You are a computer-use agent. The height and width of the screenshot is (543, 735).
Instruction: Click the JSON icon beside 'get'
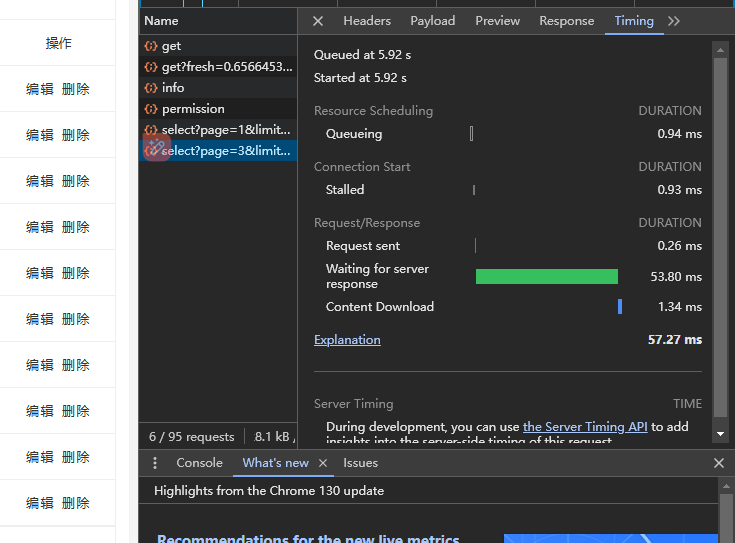click(150, 46)
